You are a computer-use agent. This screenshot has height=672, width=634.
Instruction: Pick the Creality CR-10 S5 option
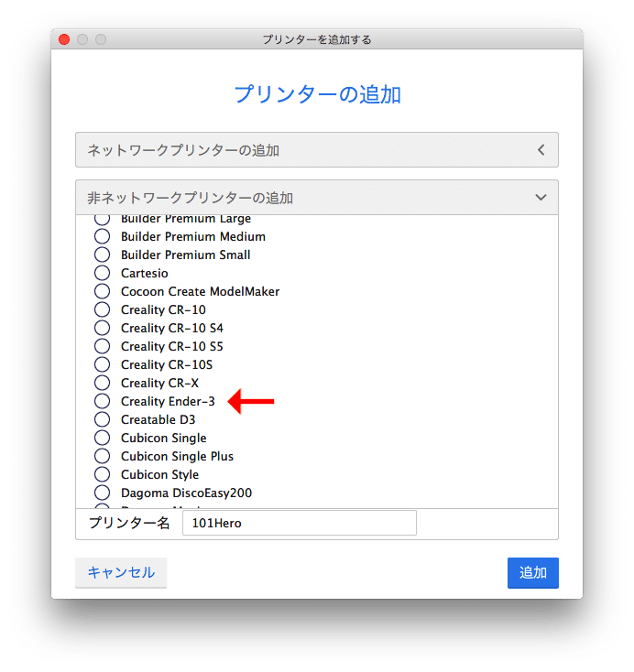103,346
